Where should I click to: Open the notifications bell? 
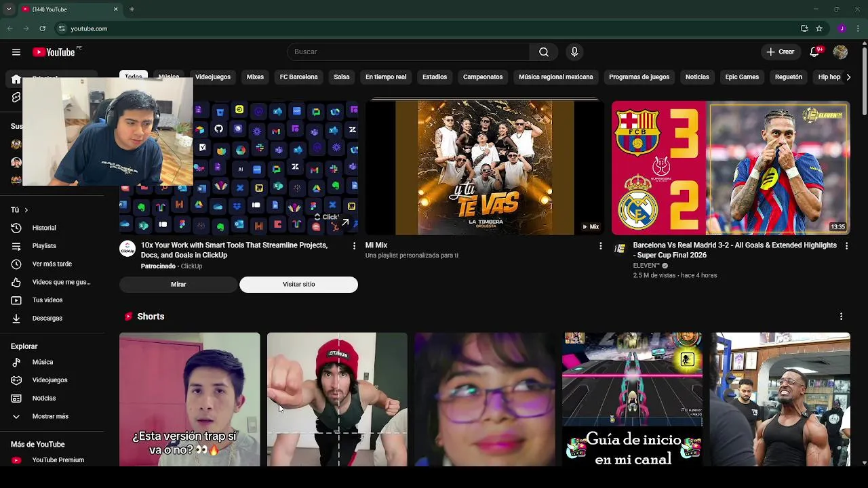[x=815, y=52]
